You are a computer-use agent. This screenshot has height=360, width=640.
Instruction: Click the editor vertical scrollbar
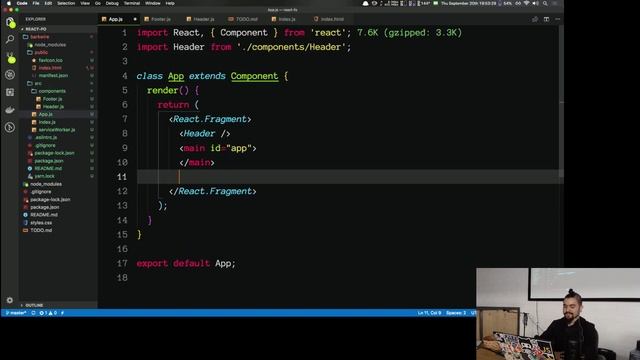(x=561, y=102)
